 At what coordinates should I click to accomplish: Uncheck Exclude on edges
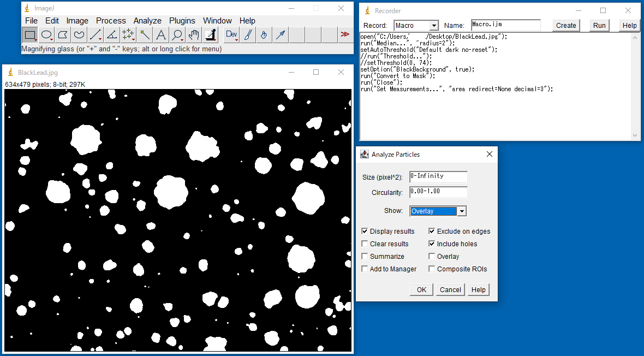[x=432, y=232]
